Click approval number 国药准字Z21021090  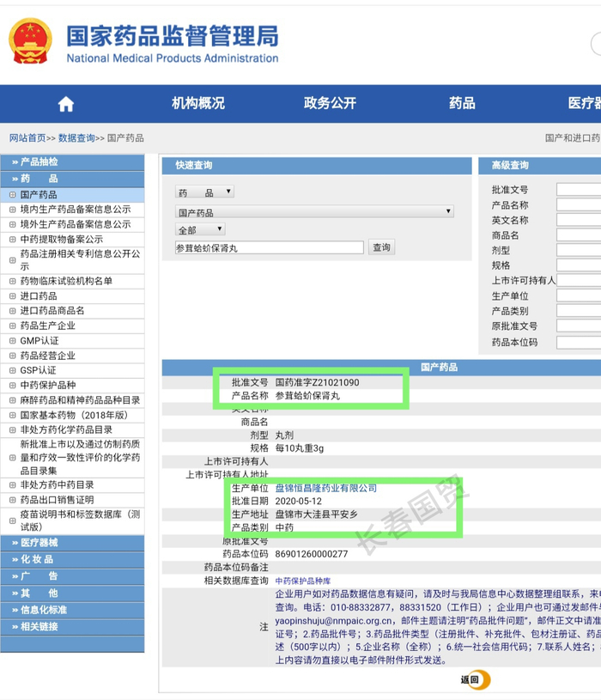[x=317, y=382]
